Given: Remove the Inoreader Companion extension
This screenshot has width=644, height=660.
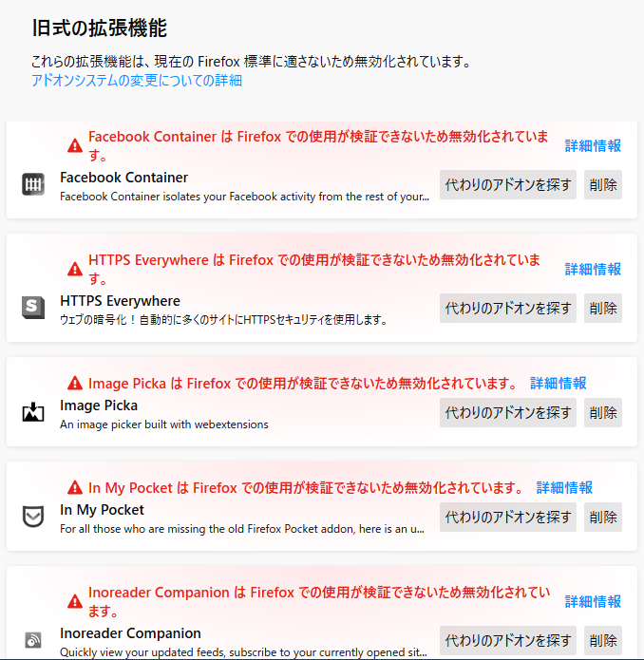Looking at the screenshot, I should pos(603,640).
